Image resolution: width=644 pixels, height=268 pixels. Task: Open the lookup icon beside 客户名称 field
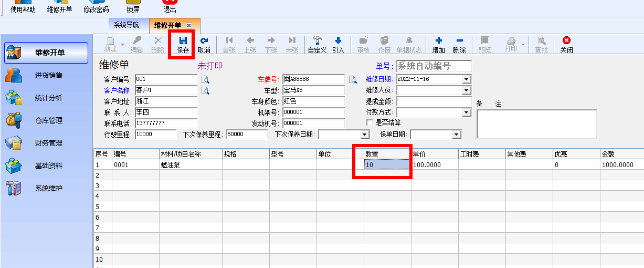point(205,90)
